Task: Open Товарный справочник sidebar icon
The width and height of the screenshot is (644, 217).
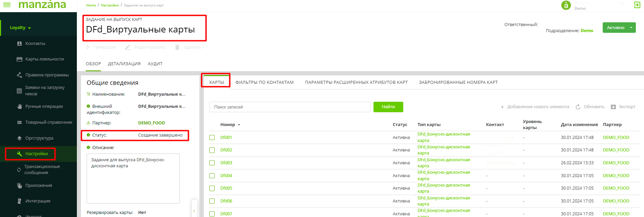Action: [x=19, y=122]
